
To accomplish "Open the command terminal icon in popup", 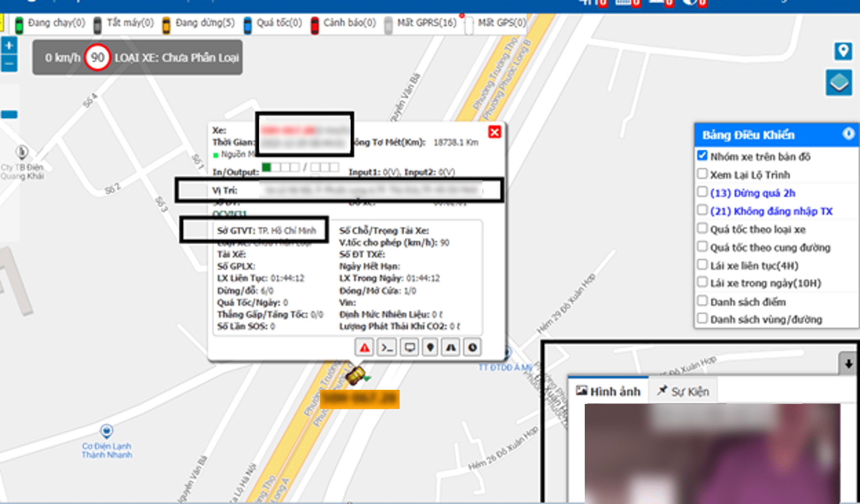I will pyautogui.click(x=387, y=348).
